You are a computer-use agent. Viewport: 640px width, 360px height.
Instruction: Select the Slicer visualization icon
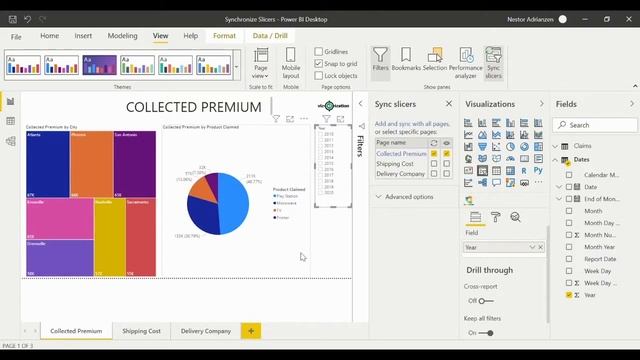click(x=482, y=171)
